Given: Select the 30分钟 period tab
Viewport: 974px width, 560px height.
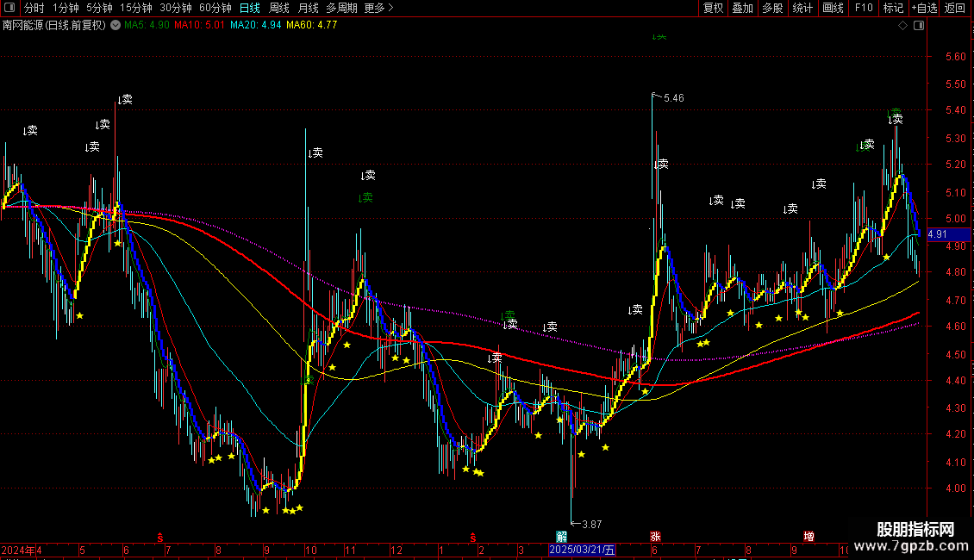Looking at the screenshot, I should [175, 8].
